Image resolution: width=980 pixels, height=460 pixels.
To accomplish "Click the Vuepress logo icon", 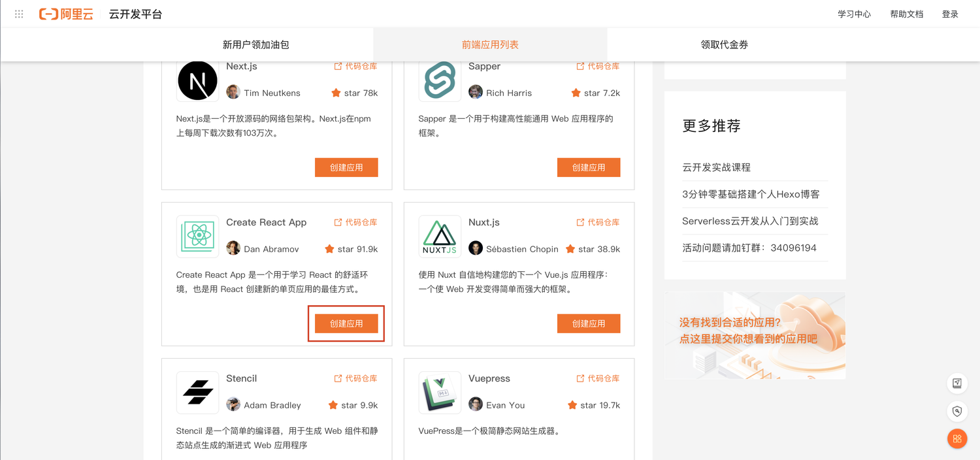I will tap(440, 392).
